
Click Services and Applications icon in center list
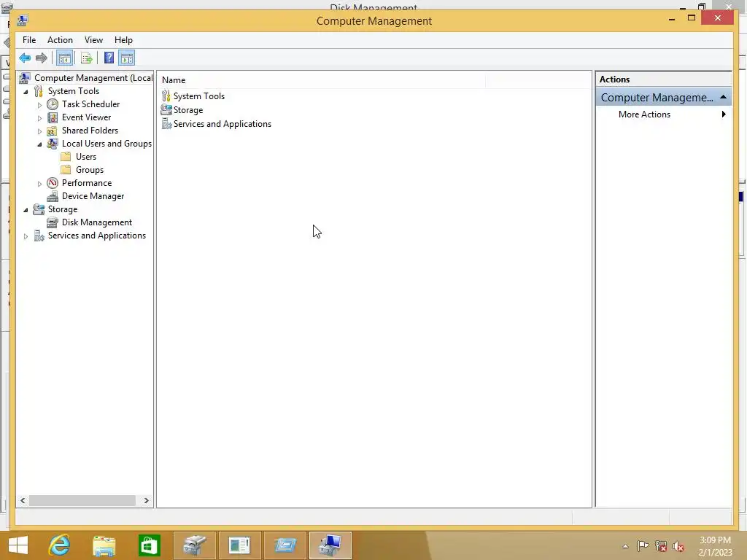pyautogui.click(x=166, y=124)
